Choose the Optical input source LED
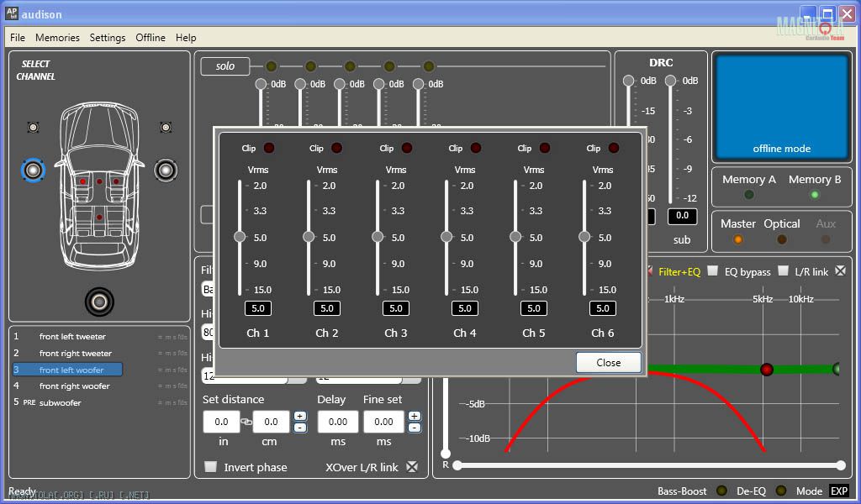This screenshot has height=504, width=861. (x=782, y=239)
